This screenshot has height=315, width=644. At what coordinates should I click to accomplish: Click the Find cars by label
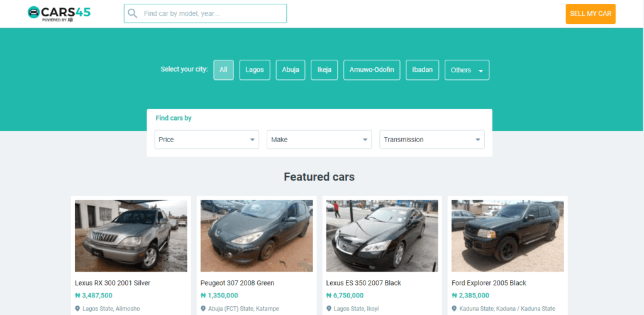(x=174, y=118)
